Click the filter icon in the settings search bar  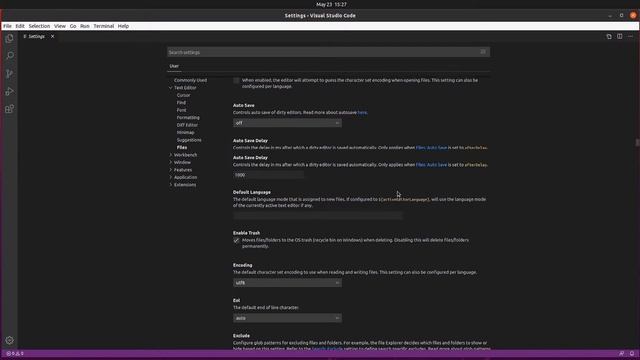(483, 52)
